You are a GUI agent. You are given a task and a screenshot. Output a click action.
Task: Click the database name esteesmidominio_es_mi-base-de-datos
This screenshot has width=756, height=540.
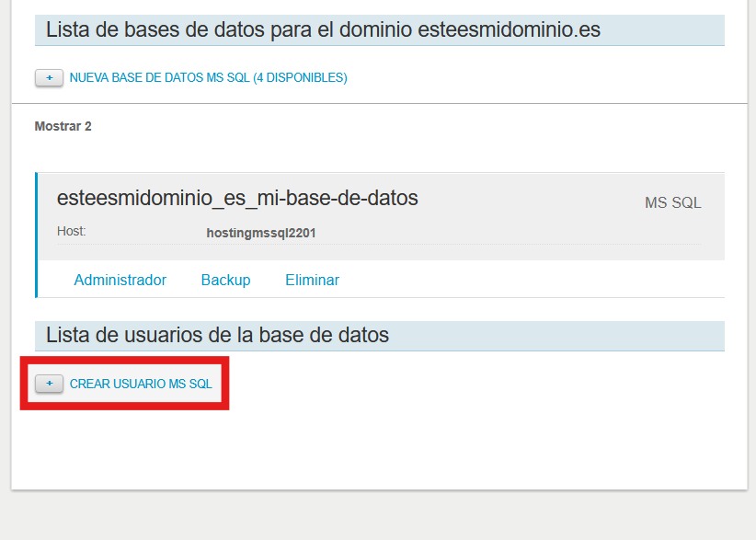coord(237,198)
